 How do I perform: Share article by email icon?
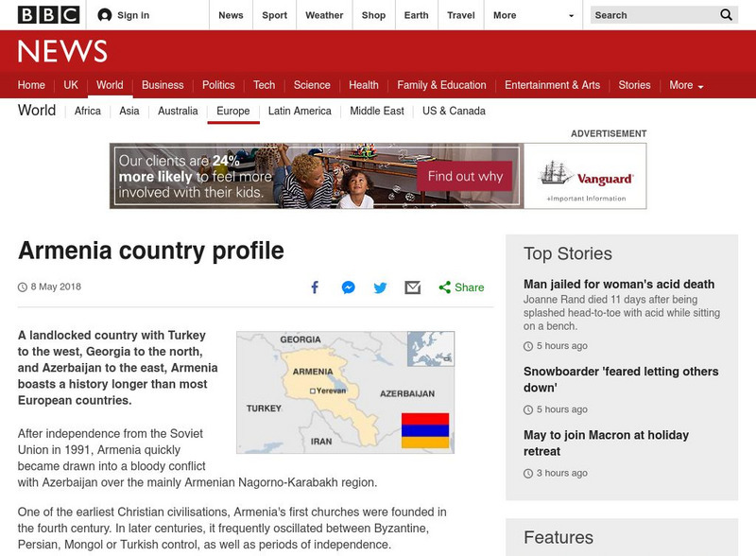[x=413, y=287]
